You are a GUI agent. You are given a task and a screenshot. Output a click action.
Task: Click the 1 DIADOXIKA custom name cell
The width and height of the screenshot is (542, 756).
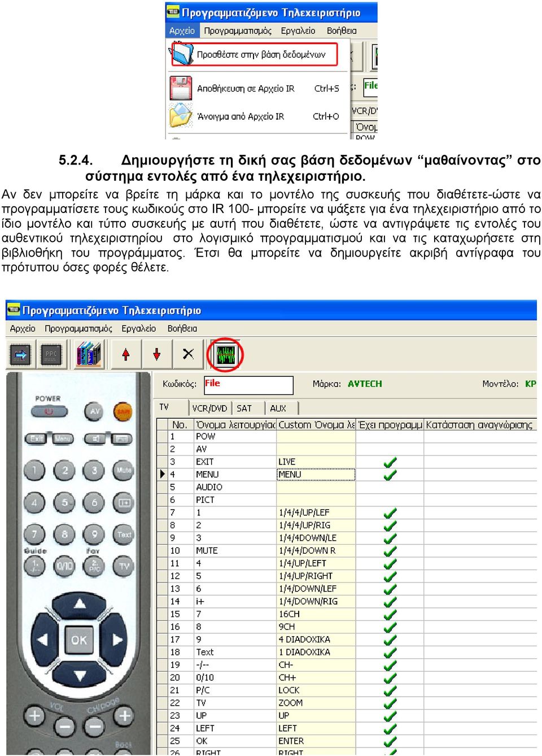coord(316,652)
